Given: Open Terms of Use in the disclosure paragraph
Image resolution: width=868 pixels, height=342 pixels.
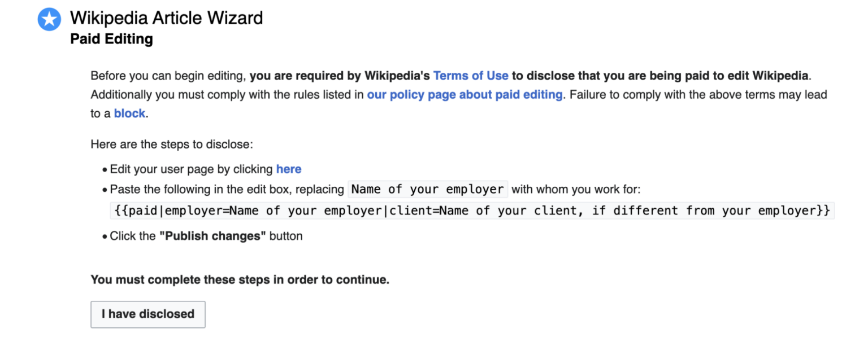Looking at the screenshot, I should pyautogui.click(x=471, y=75).
